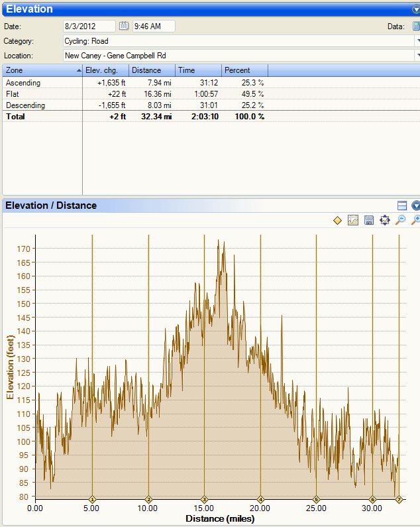Click the Distance column header
Screen dimensions: 420x527
(152, 70)
